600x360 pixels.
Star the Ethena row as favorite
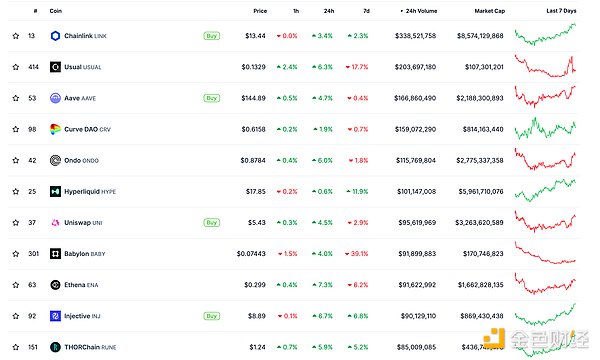pyautogui.click(x=16, y=285)
